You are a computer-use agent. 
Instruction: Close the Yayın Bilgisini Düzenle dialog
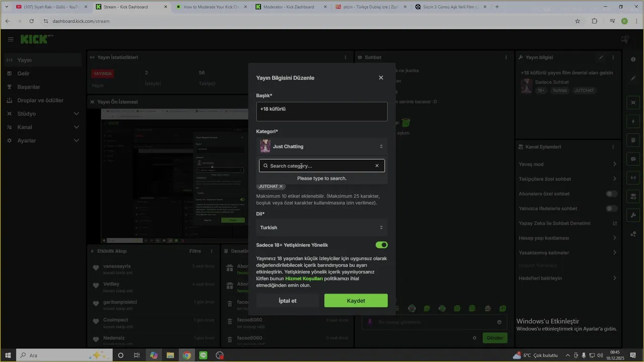coord(381,77)
